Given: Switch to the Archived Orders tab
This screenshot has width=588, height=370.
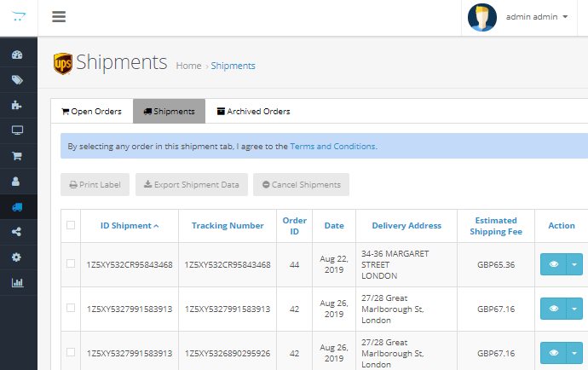Looking at the screenshot, I should (x=253, y=112).
